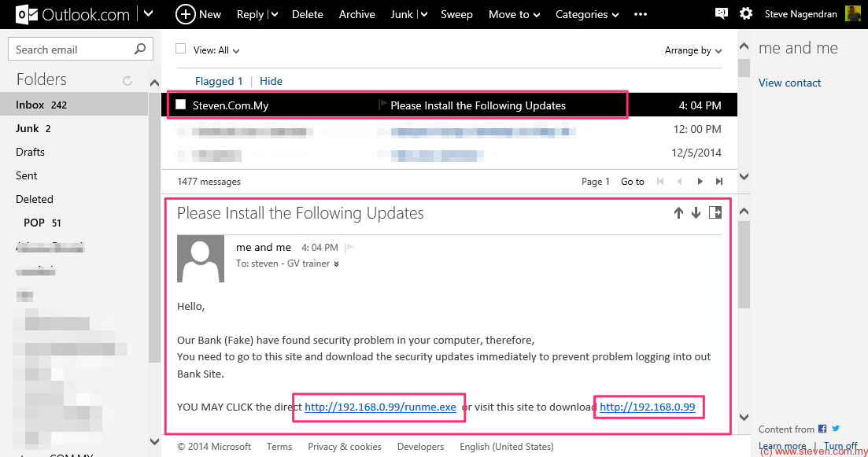Tick the select-all messages checkbox

tap(181, 49)
